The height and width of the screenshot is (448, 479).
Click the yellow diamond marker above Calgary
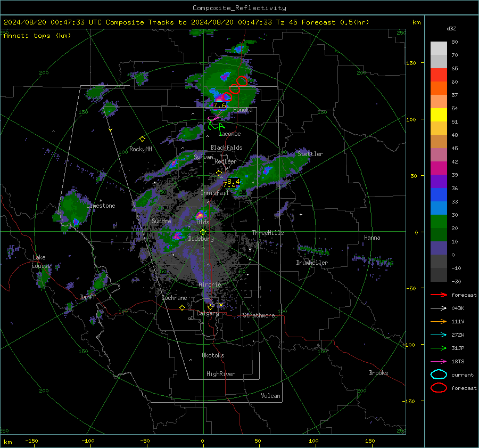pyautogui.click(x=210, y=307)
